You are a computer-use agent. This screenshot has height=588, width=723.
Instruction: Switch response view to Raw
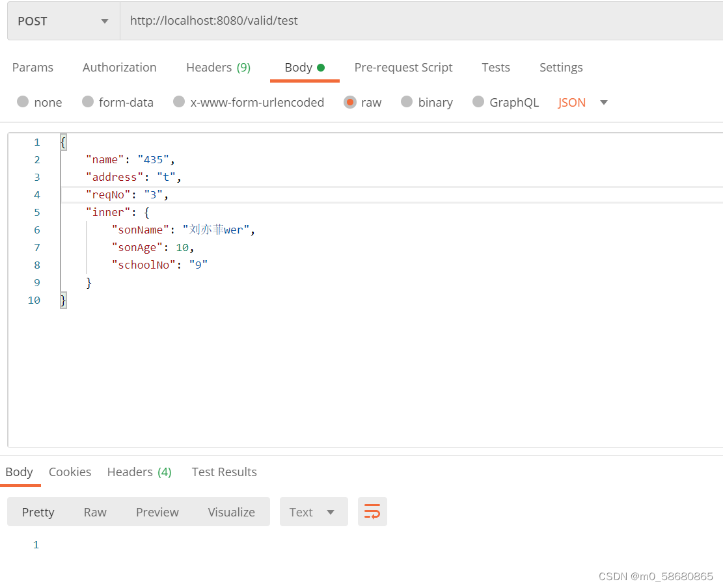point(95,512)
